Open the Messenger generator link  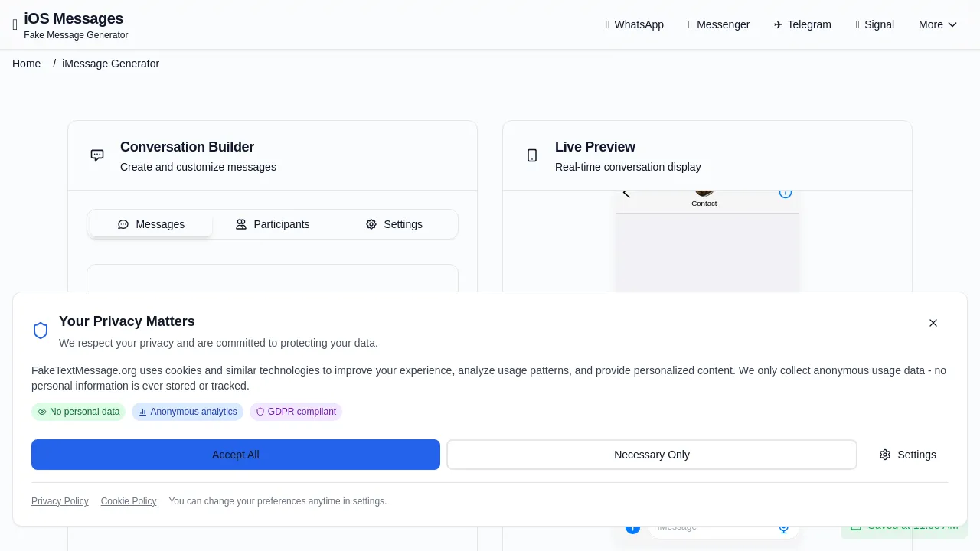tap(718, 24)
